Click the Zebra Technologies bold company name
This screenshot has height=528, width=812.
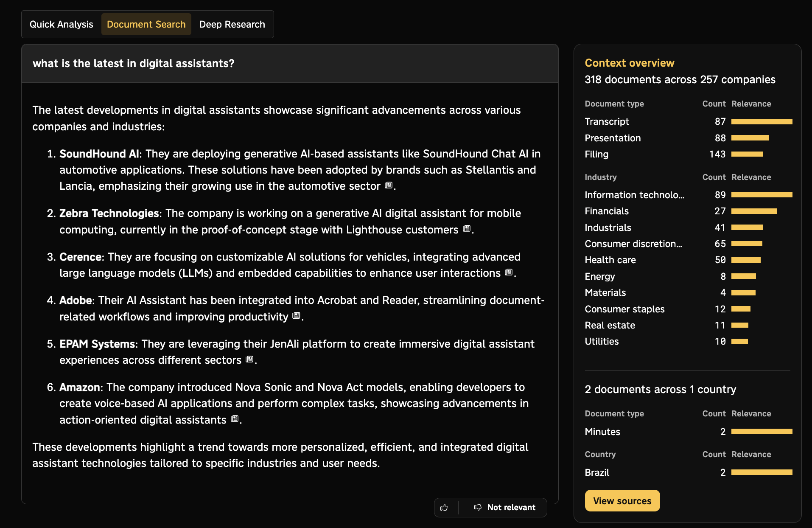click(109, 213)
